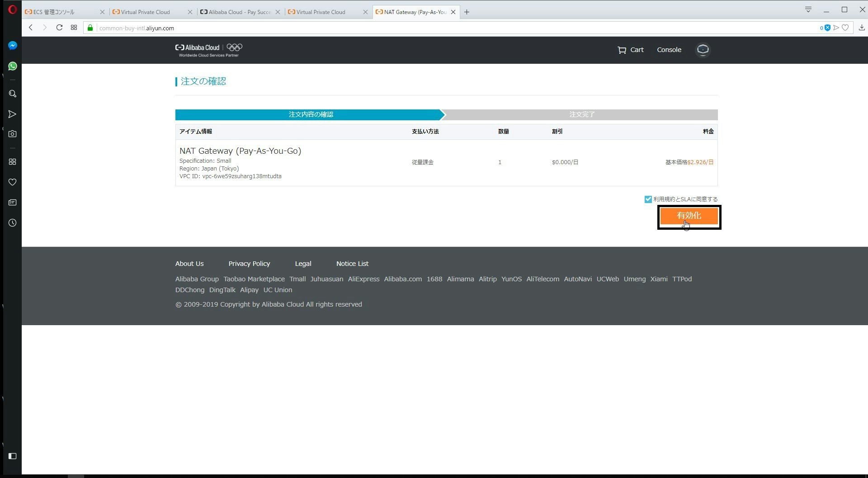Open the About Us footer link
Image resolution: width=868 pixels, height=478 pixels.
(189, 264)
